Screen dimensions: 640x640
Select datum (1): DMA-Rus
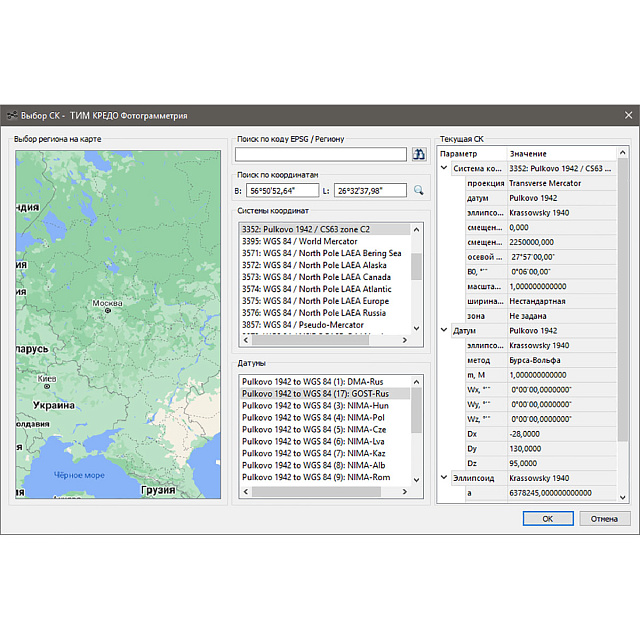(325, 382)
